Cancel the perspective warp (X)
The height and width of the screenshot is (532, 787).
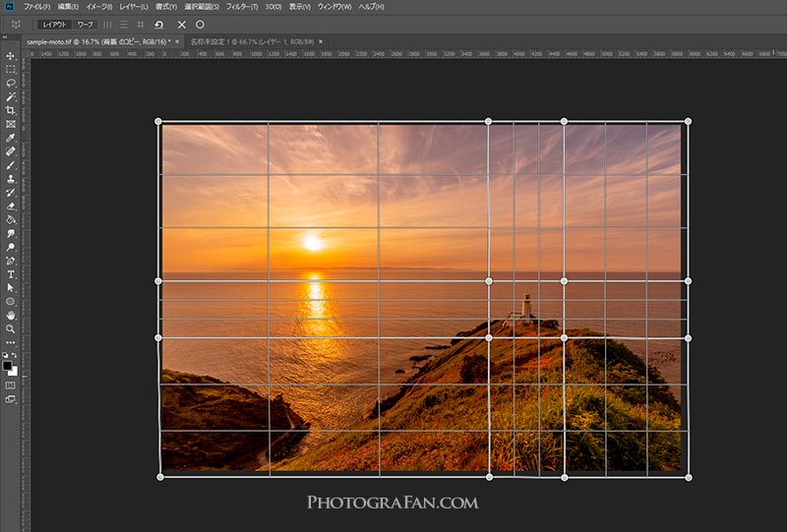click(182, 24)
